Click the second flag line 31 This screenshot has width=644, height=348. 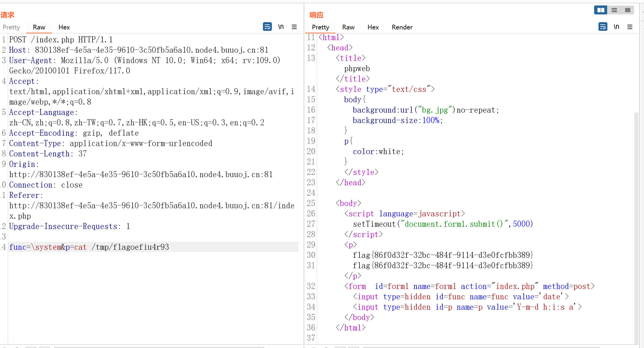click(x=443, y=266)
